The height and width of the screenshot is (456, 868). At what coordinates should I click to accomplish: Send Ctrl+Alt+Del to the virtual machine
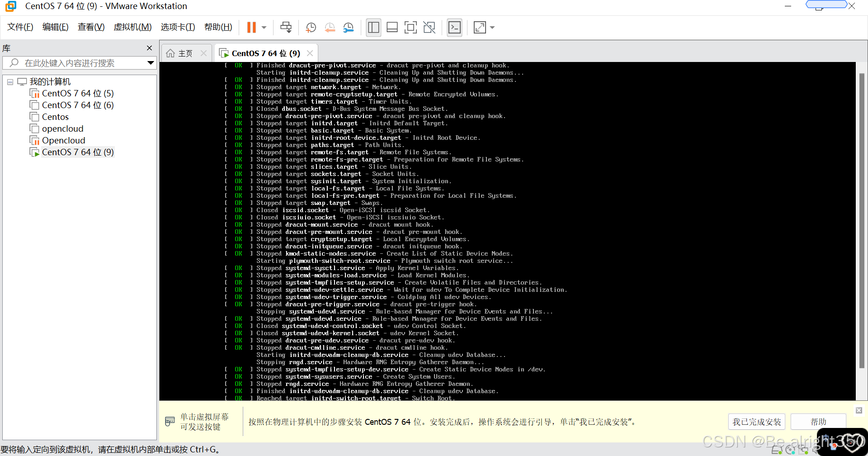286,27
